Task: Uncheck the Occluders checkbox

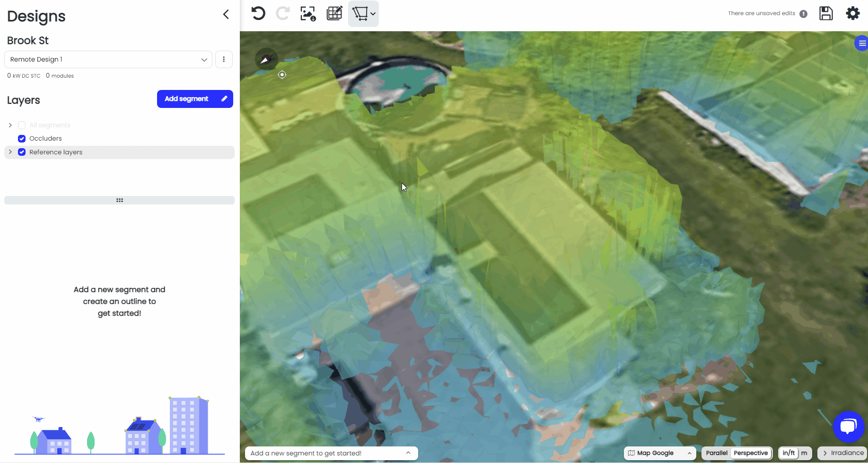Action: tap(22, 139)
